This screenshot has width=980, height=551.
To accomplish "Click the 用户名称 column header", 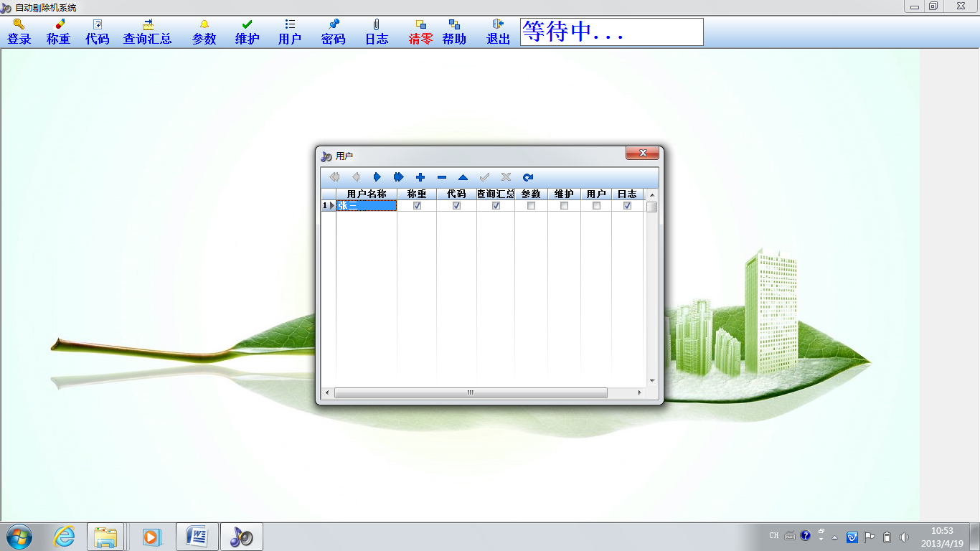I will click(x=366, y=194).
